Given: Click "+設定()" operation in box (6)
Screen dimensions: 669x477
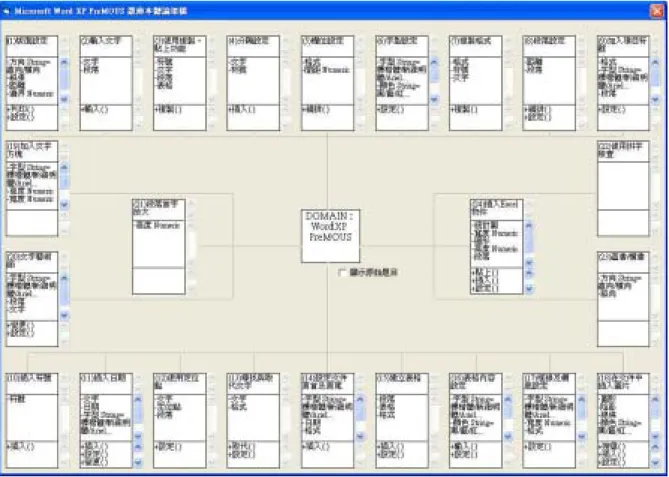Looking at the screenshot, I should [390, 110].
